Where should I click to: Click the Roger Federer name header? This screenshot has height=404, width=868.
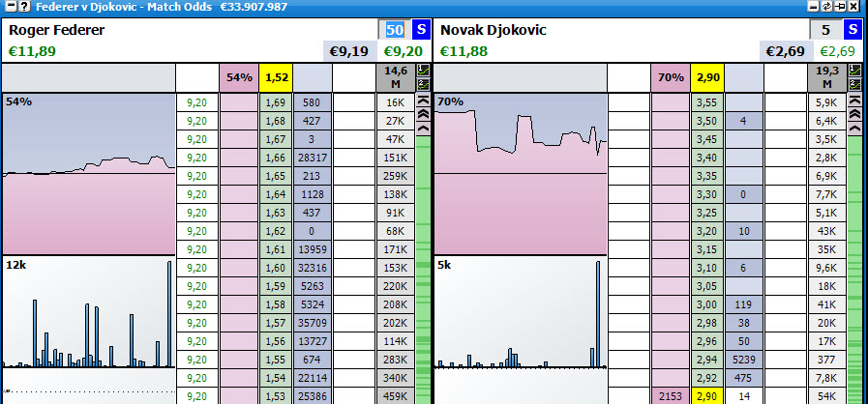point(56,30)
